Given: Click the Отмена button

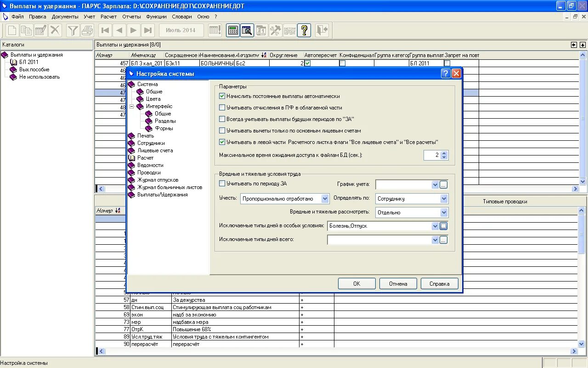Looking at the screenshot, I should click(x=398, y=284).
